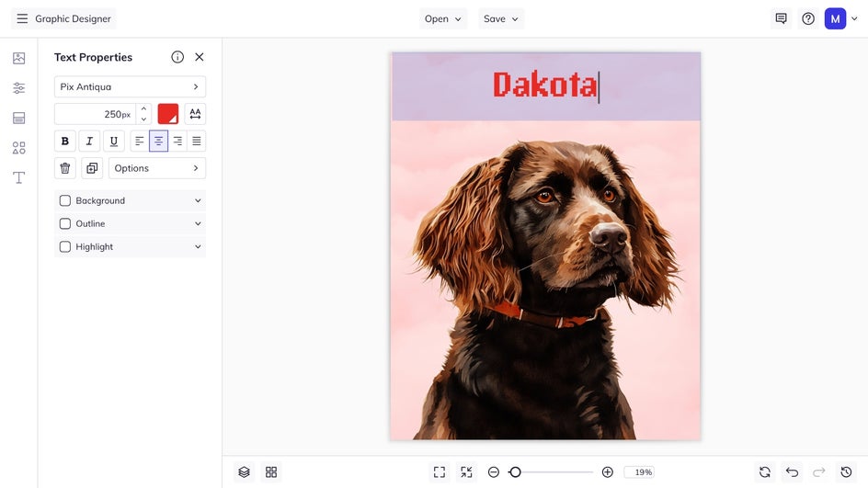Duplicate the text layer
The width and height of the screenshot is (868, 488).
coord(92,168)
